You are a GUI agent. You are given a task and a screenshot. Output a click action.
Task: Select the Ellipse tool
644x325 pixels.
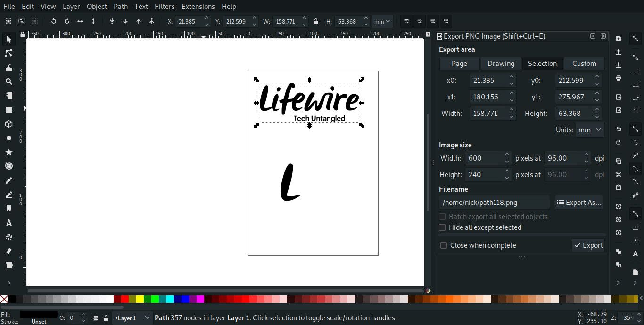coord(8,138)
